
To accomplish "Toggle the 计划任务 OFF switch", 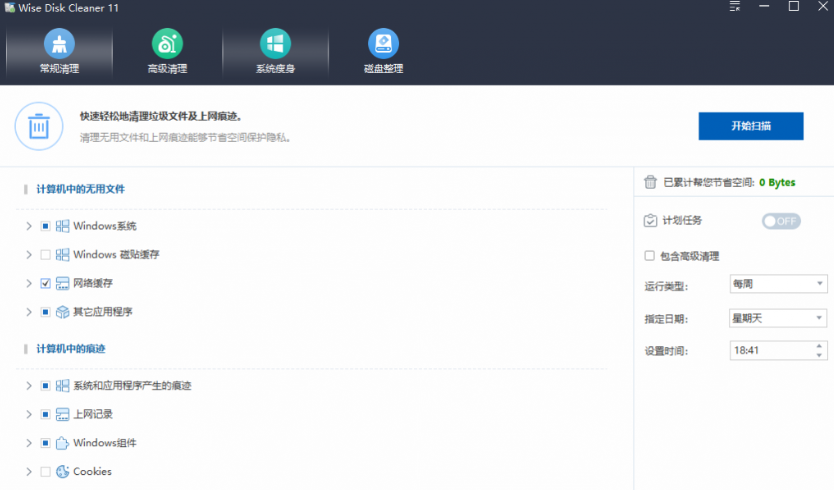I will (781, 221).
